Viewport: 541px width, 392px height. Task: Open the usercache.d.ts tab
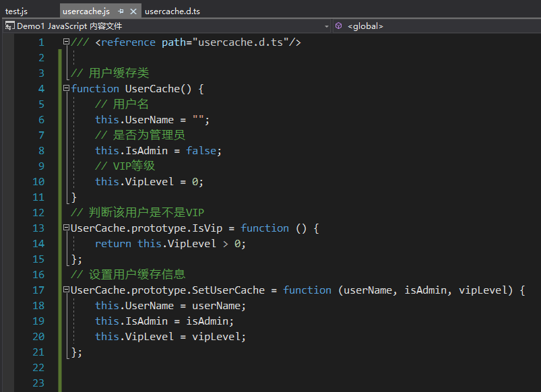pyautogui.click(x=172, y=11)
